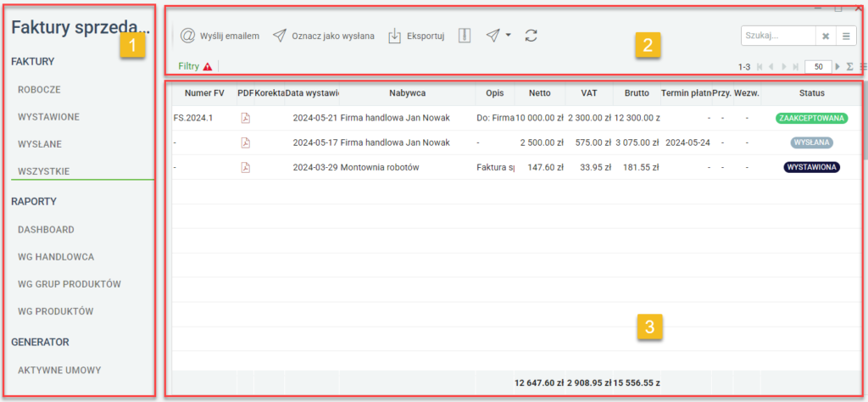Viewport: 868px width, 402px height.
Task: Sort by Termin płatności column header
Action: [x=686, y=93]
